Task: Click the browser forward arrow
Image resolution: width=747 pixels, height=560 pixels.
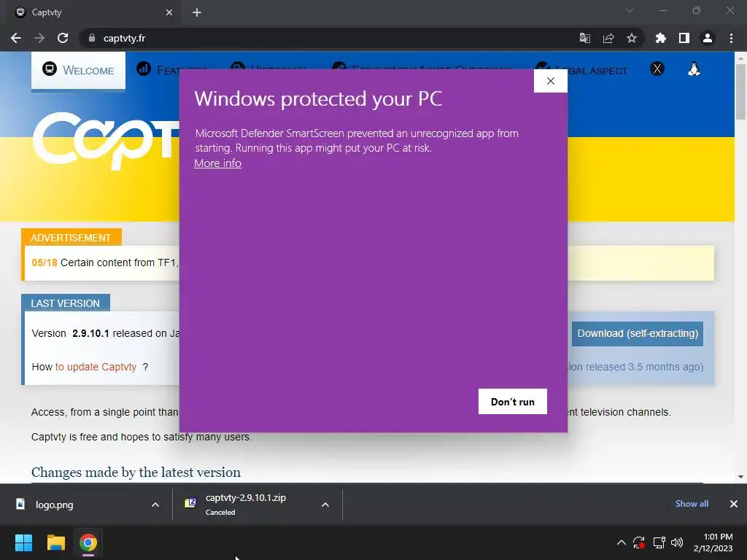Action: point(39,38)
